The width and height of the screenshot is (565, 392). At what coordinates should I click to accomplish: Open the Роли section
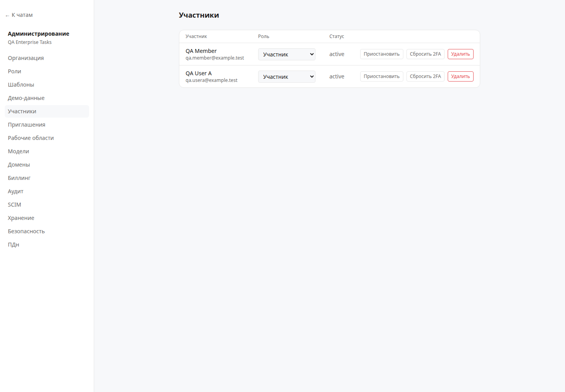tap(47, 71)
